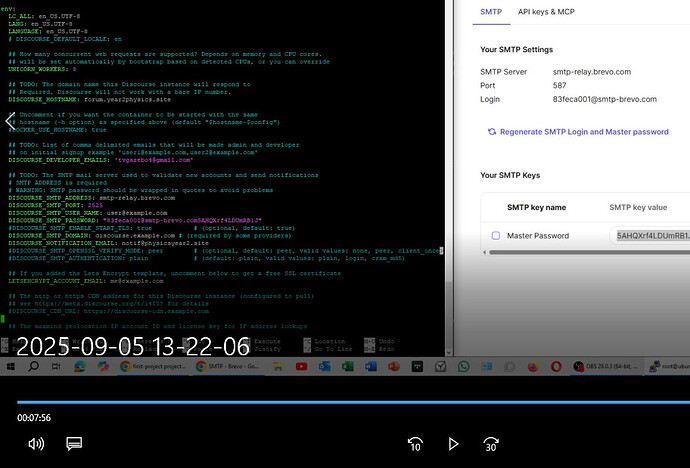
Task: Open the Windows Start menu
Action: pyautogui.click(x=10, y=366)
